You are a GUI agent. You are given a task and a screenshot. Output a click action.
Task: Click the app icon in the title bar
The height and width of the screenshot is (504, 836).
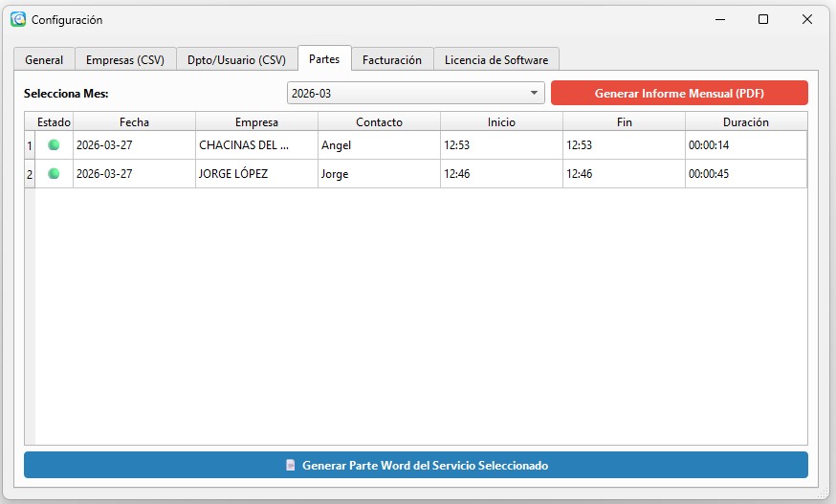click(x=18, y=19)
